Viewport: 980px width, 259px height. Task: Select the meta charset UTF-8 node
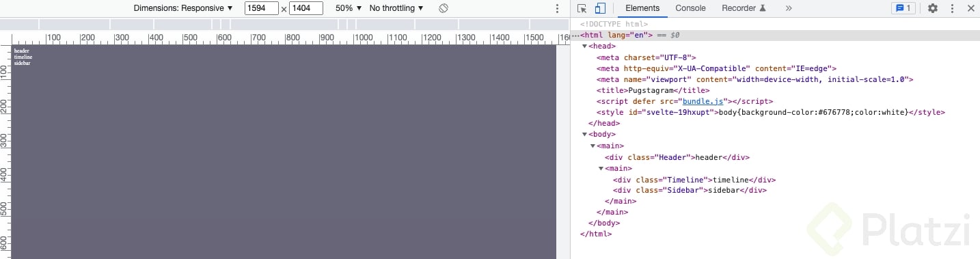tap(646, 57)
